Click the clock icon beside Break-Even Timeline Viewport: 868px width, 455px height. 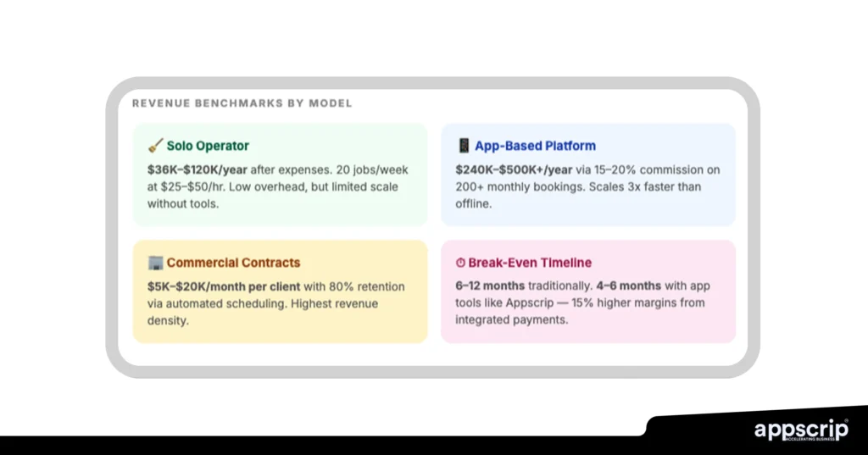click(x=460, y=263)
